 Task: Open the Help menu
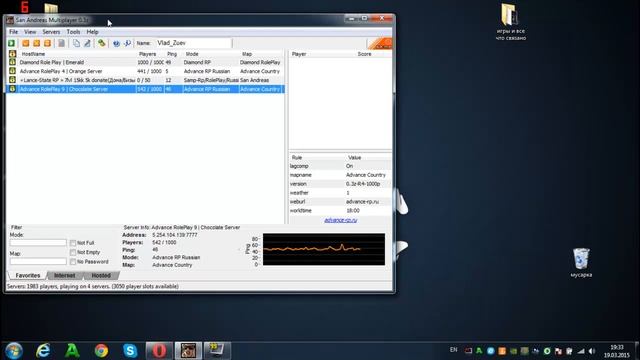(x=92, y=32)
